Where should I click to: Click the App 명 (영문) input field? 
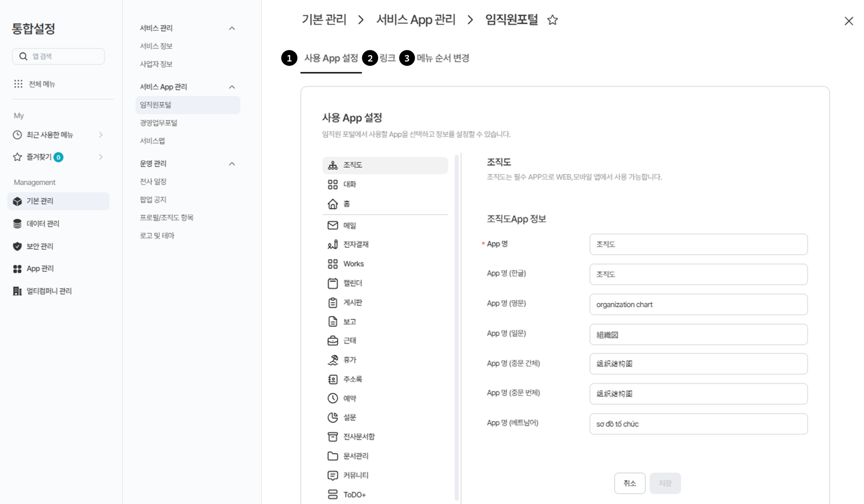[x=698, y=305]
